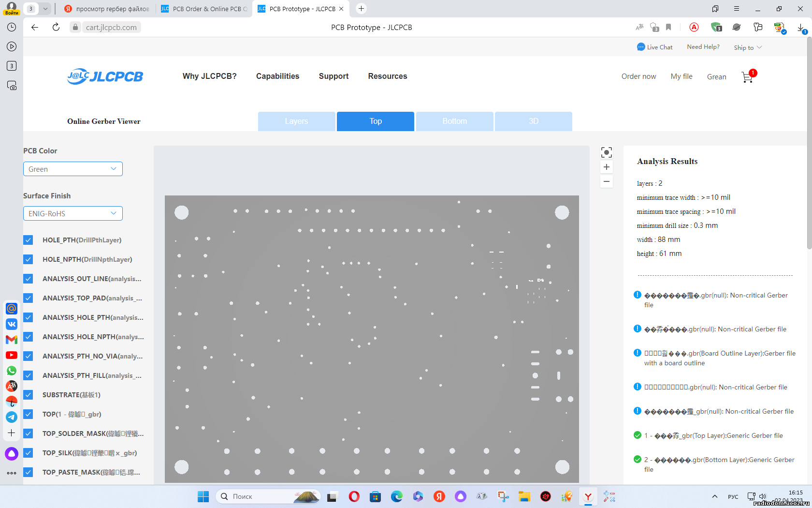Open the My file link
This screenshot has width=812, height=508.
(681, 76)
